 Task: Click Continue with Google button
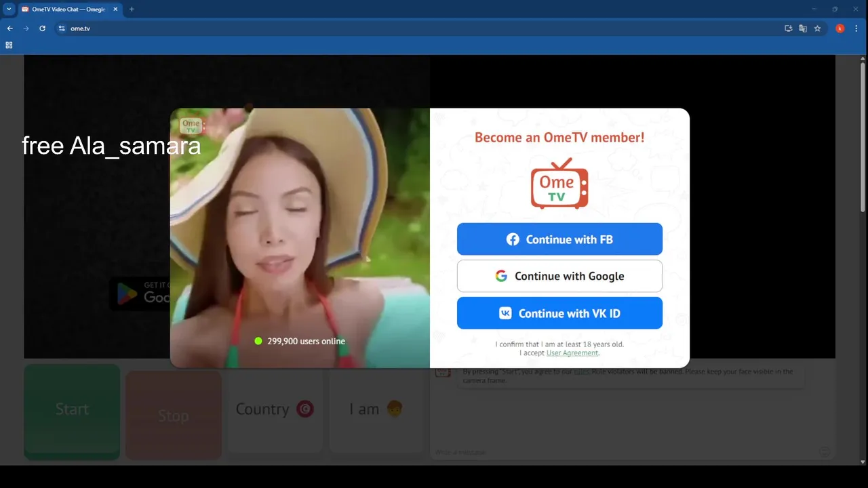[559, 276]
